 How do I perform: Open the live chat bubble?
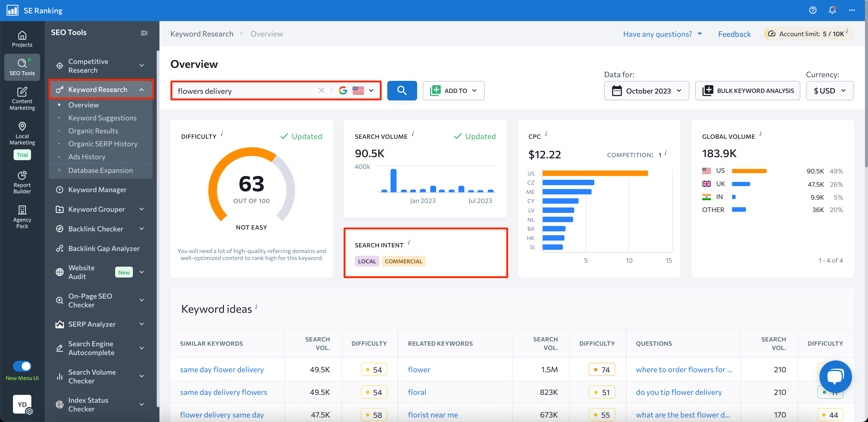coord(835,376)
